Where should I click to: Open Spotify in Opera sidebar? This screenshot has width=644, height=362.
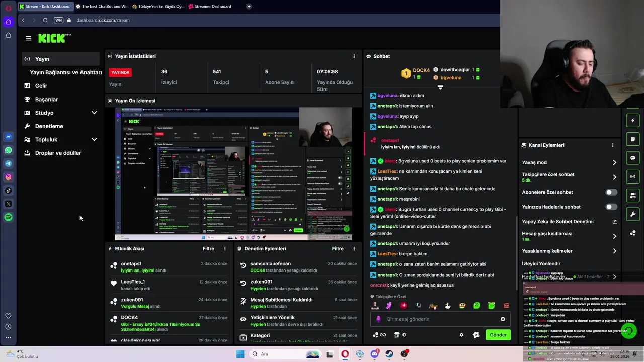8,217
